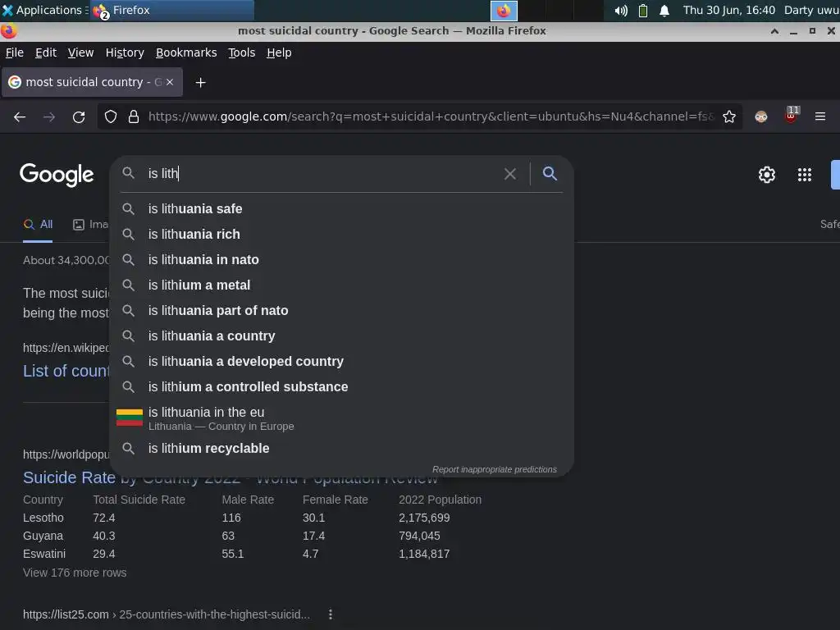840x630 pixels.
Task: Click the Google logo
Action: [57, 175]
